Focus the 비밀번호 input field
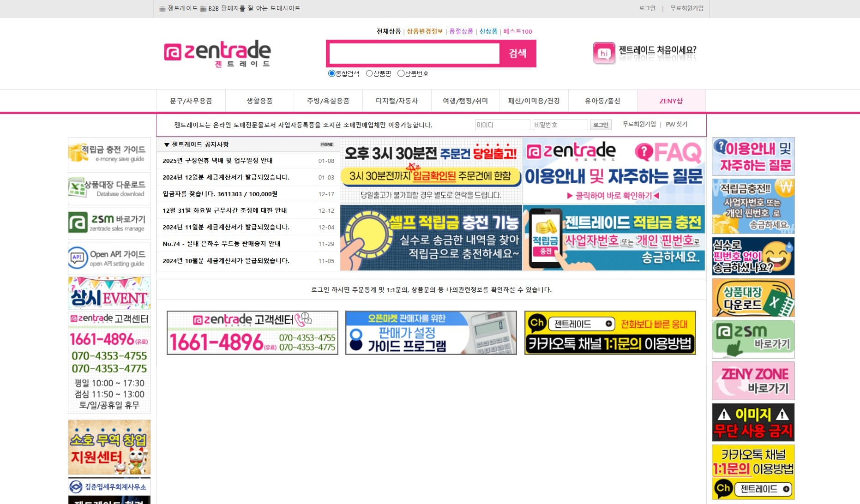Image resolution: width=860 pixels, height=504 pixels. coord(560,125)
